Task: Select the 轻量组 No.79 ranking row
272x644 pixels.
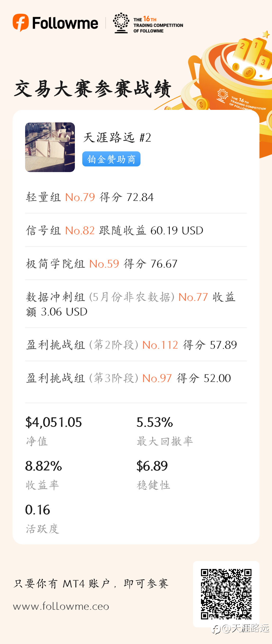Action: pos(136,197)
